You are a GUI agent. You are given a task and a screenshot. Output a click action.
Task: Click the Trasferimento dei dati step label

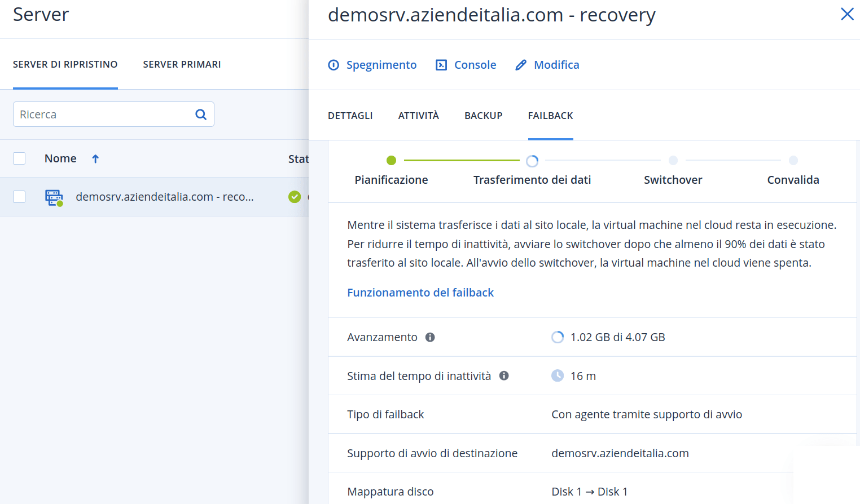tap(532, 180)
